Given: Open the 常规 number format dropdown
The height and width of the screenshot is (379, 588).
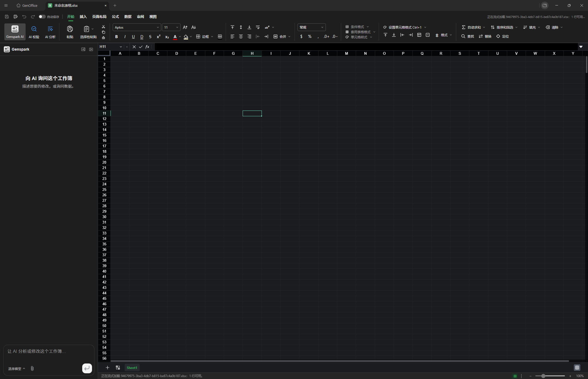Looking at the screenshot, I should coord(311,27).
